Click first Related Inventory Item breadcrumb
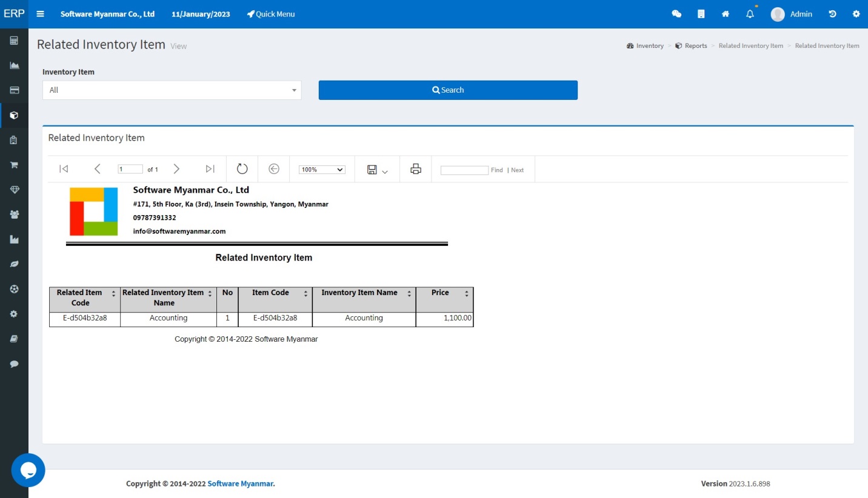The width and height of the screenshot is (868, 498). coord(751,46)
